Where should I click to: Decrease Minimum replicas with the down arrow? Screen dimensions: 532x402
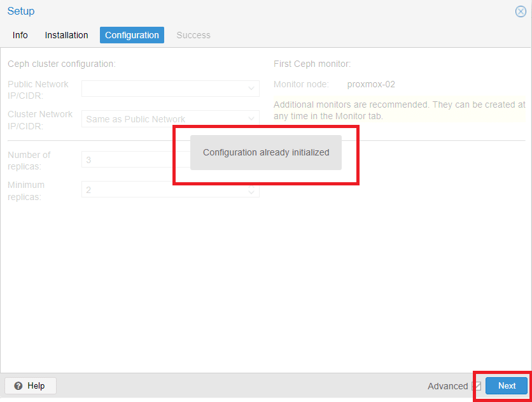251,192
